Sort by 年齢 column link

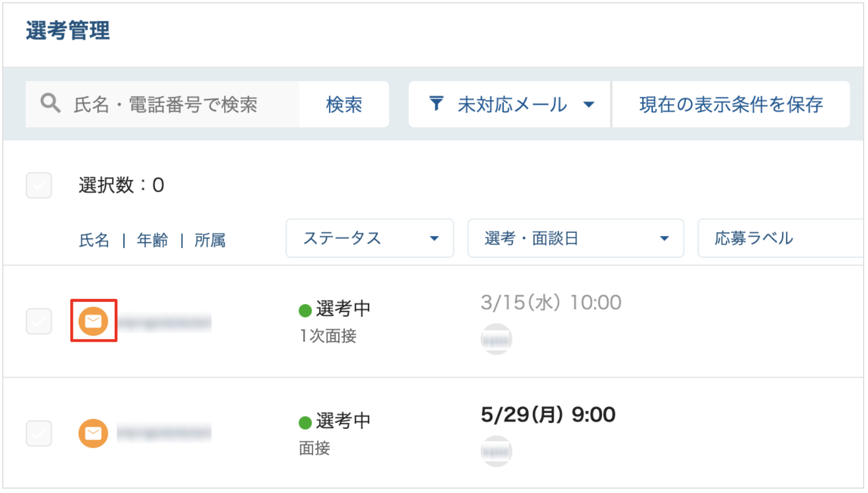click(152, 240)
